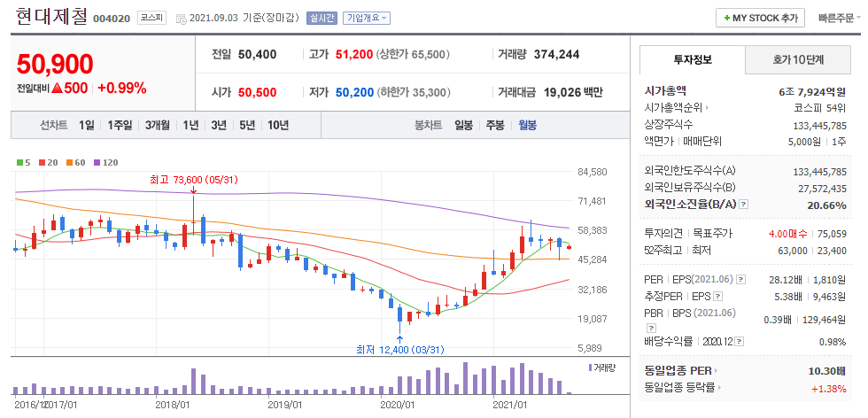This screenshot has height=418, width=868.
Task: Click the 상한가 65,500 upper limit text
Action: point(413,55)
